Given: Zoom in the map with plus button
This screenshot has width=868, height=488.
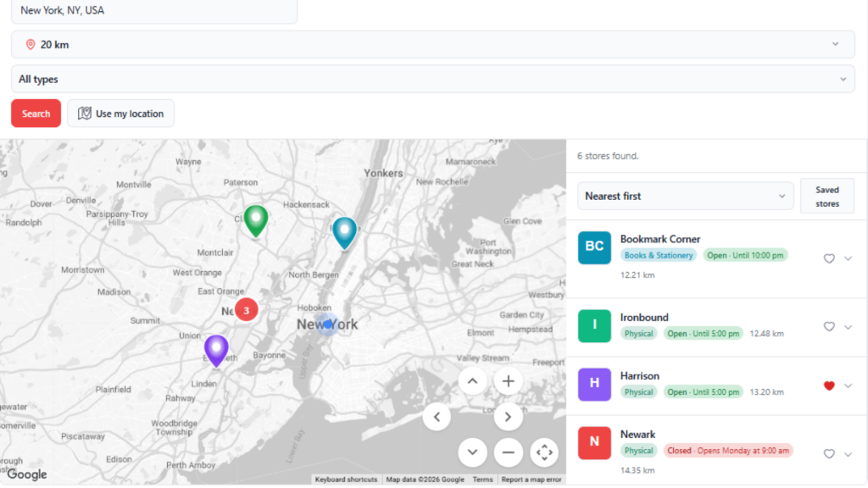Looking at the screenshot, I should [x=509, y=381].
